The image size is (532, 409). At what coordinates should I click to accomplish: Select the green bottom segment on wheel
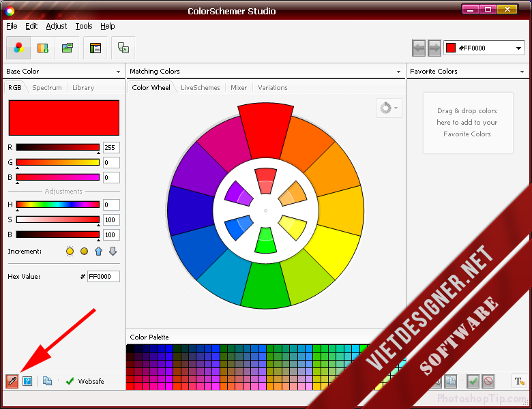pos(266,285)
